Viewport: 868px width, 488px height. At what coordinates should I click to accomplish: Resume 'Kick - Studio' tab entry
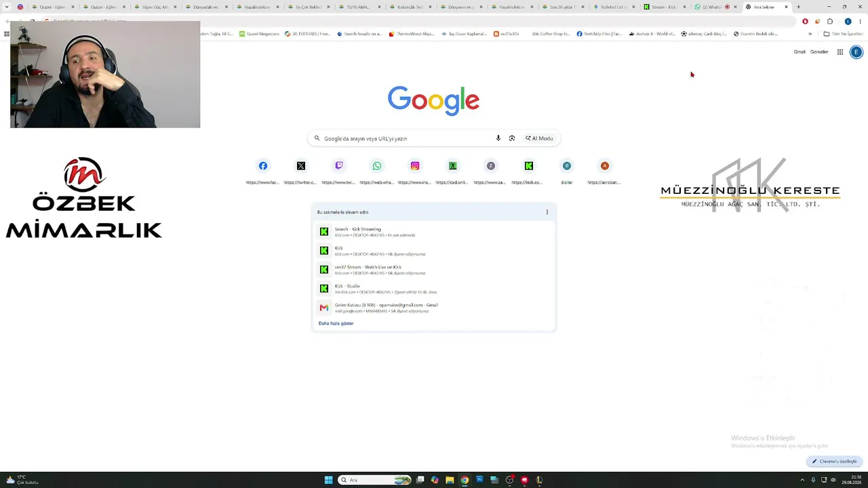[x=434, y=289]
